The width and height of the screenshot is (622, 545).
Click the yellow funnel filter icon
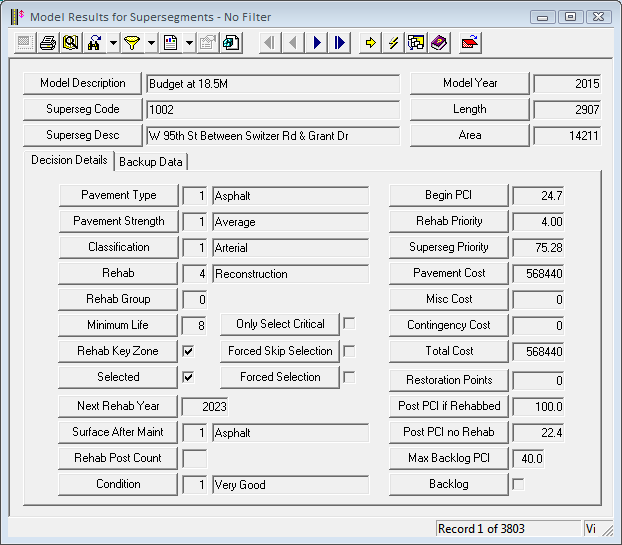click(x=132, y=42)
